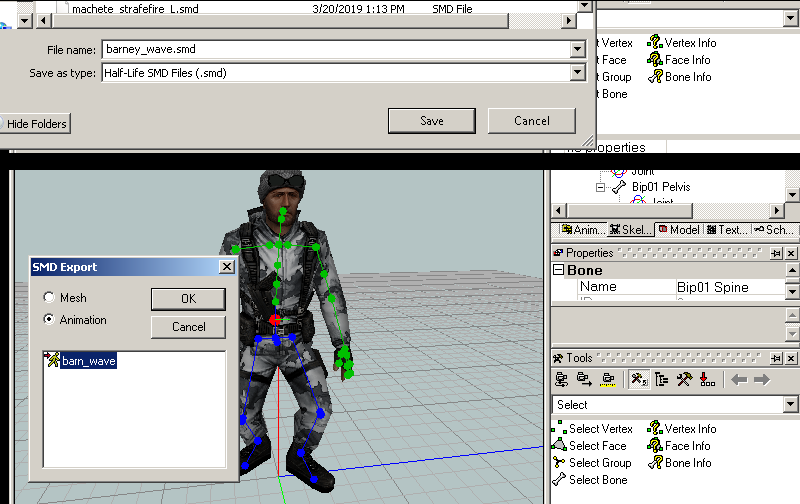Click Cancel in the file save dialog

point(532,121)
